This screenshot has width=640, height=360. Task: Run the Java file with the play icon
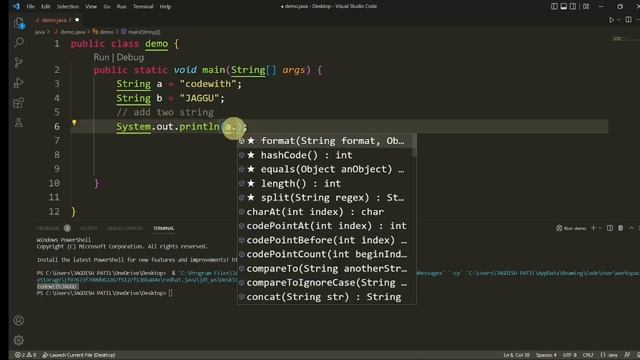[x=611, y=20]
